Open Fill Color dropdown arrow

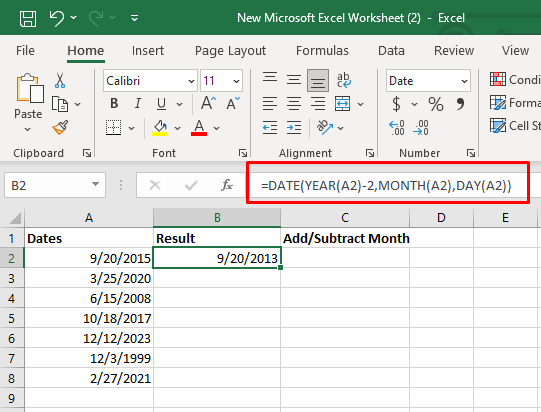(177, 128)
